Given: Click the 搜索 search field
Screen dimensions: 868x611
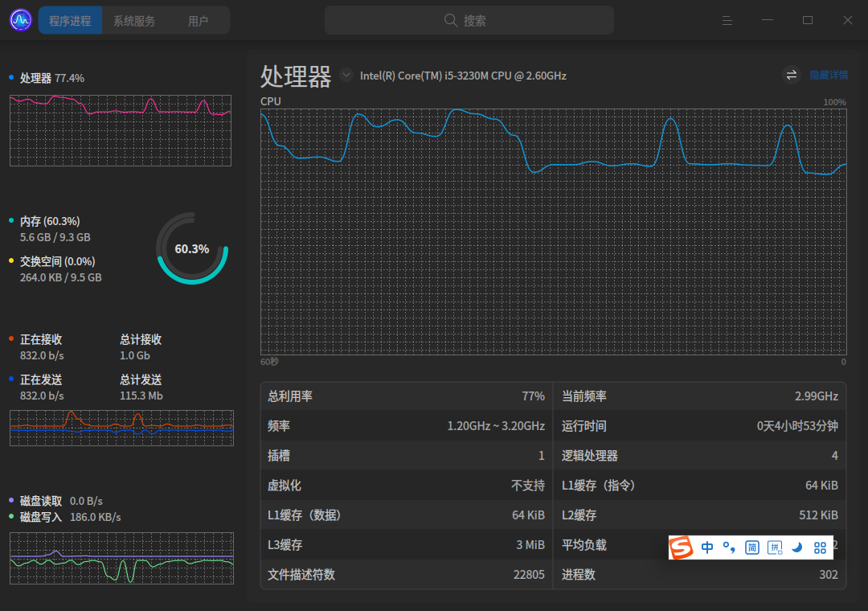Looking at the screenshot, I should (x=469, y=20).
